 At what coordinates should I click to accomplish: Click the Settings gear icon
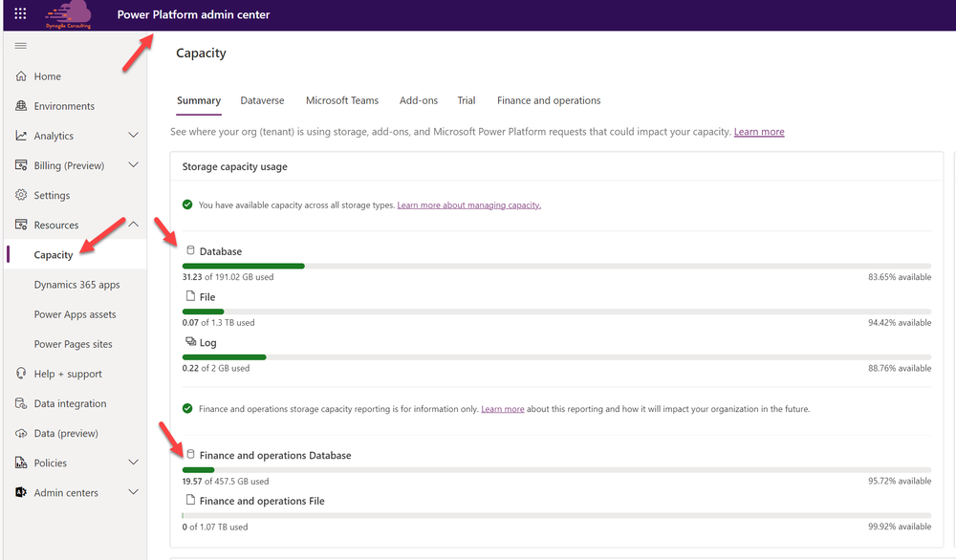[x=19, y=194]
